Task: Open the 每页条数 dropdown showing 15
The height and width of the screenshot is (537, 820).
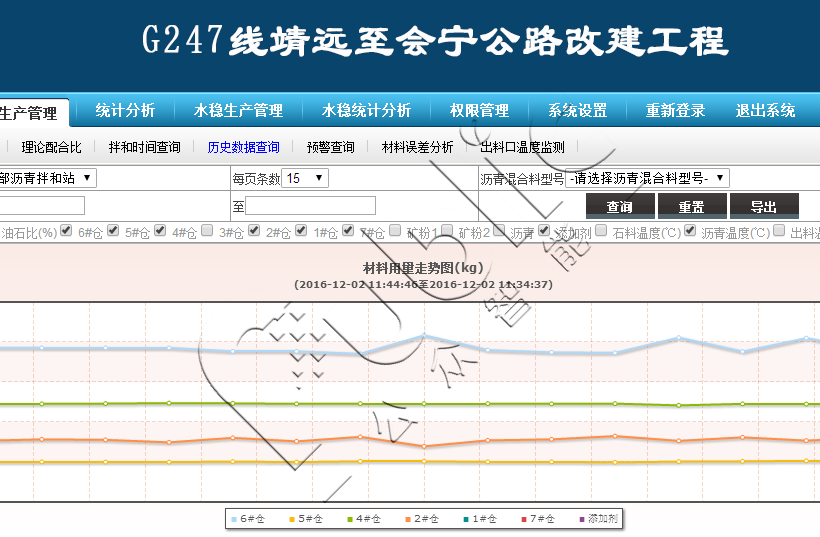Action: [x=305, y=178]
